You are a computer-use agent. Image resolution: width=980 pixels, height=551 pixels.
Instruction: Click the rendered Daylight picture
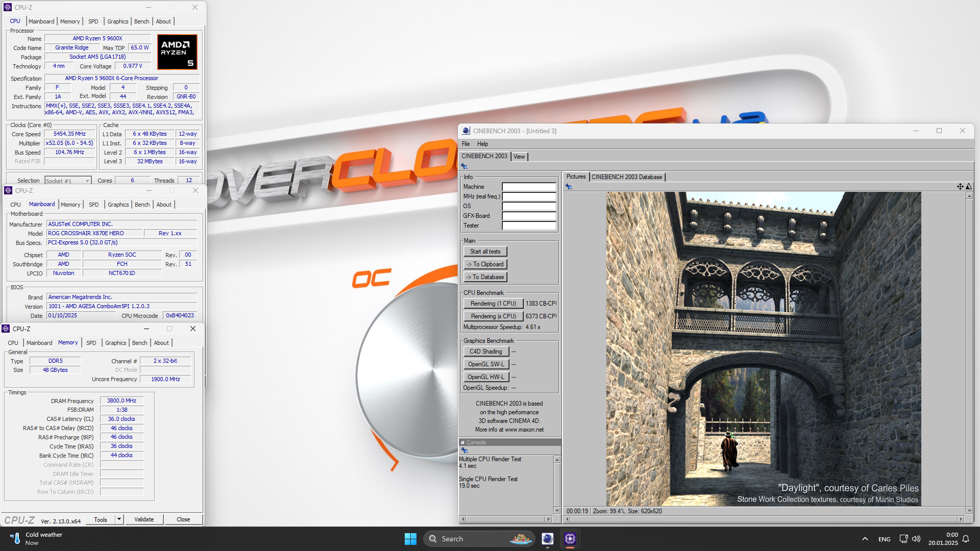(764, 349)
